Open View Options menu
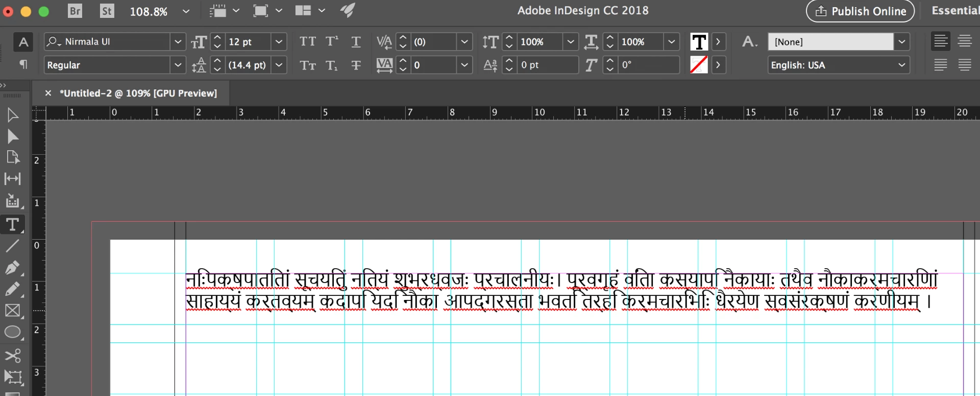The width and height of the screenshot is (980, 396). click(x=224, y=11)
